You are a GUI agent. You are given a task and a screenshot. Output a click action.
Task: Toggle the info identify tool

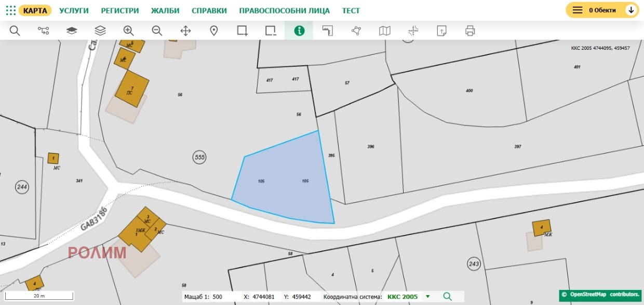click(299, 31)
